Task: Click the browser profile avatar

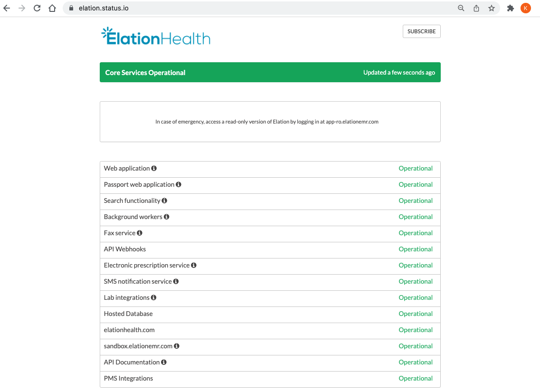Action: (x=525, y=8)
